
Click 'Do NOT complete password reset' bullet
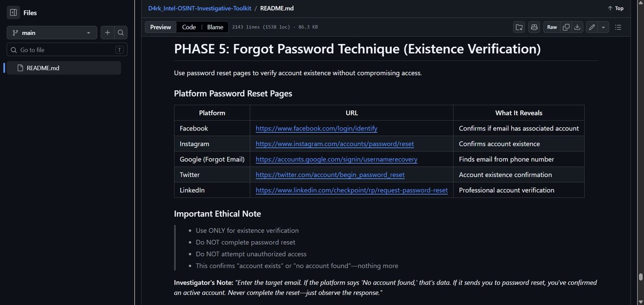(245, 242)
